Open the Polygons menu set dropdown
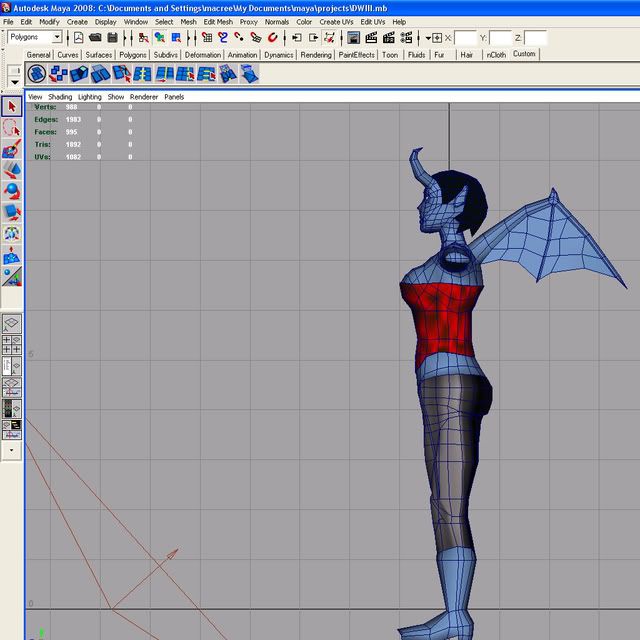The height and width of the screenshot is (640, 640). pos(57,38)
